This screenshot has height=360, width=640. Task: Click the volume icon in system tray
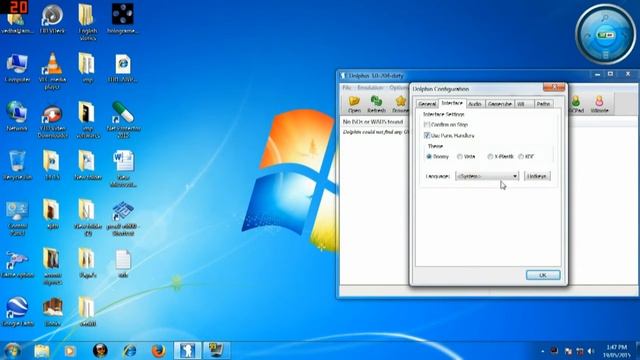coord(591,351)
